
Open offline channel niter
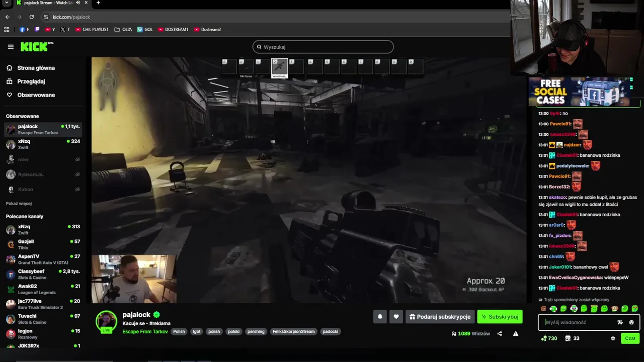[x=43, y=159]
